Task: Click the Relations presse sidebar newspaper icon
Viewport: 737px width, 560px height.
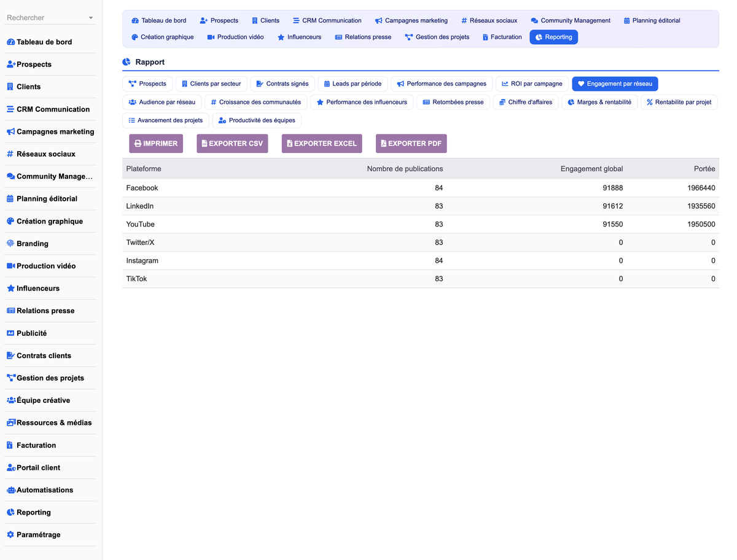Action: [10, 311]
